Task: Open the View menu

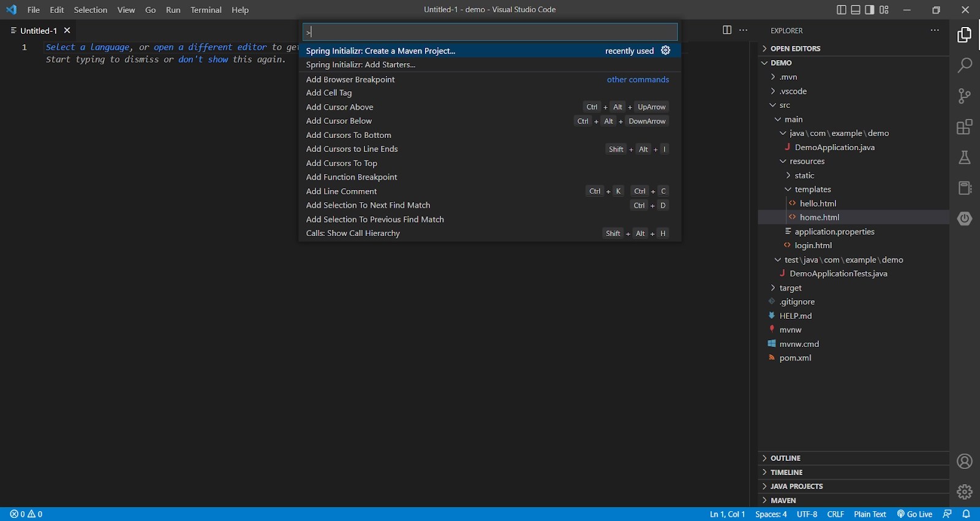Action: 126,10
